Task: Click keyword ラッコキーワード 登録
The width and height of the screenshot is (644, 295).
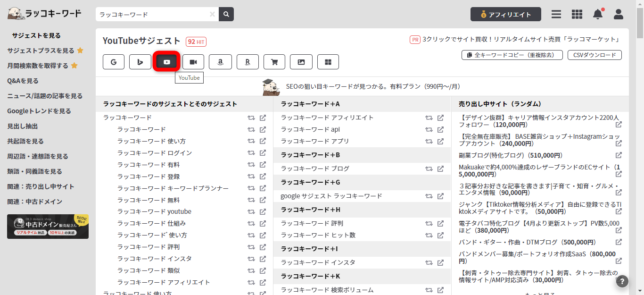Action: tap(149, 177)
